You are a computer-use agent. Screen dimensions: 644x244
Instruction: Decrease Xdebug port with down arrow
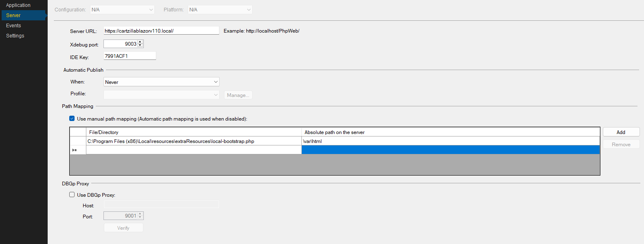[x=140, y=45]
